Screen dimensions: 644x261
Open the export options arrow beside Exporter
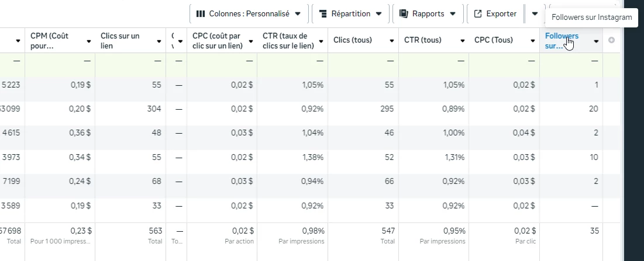pyautogui.click(x=535, y=13)
